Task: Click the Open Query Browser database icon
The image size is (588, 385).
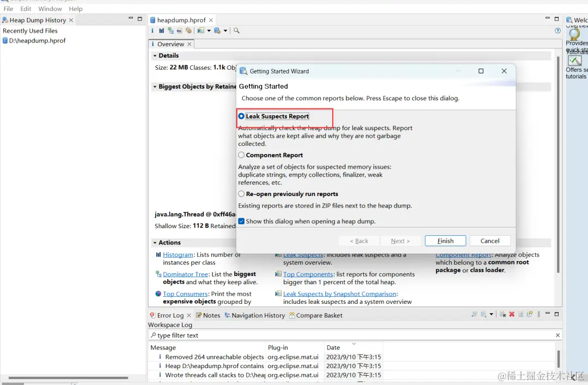Action: point(217,31)
